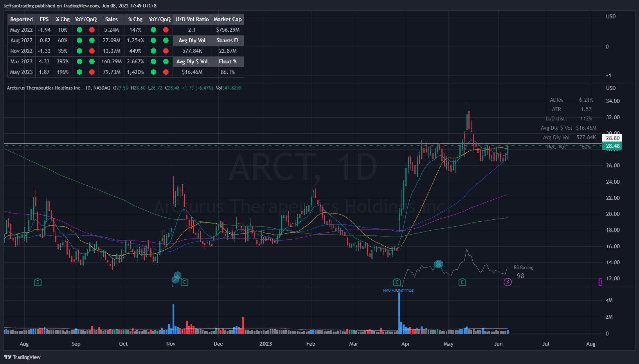Click the green 28.48 current price label
Screen dimensions: 639x364
[x=613, y=146]
